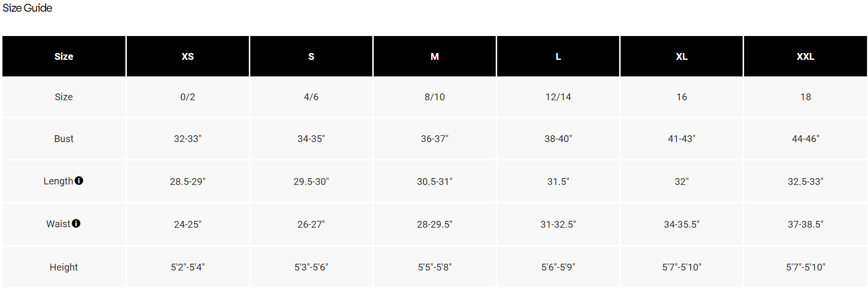This screenshot has height=290, width=868.
Task: Choose the L column header
Action: pos(558,56)
